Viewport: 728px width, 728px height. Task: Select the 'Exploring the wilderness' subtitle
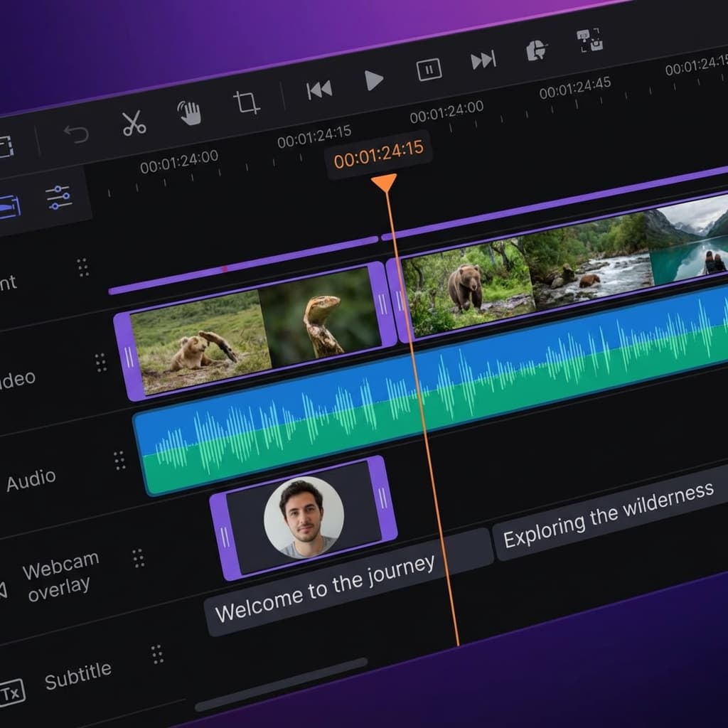point(611,513)
